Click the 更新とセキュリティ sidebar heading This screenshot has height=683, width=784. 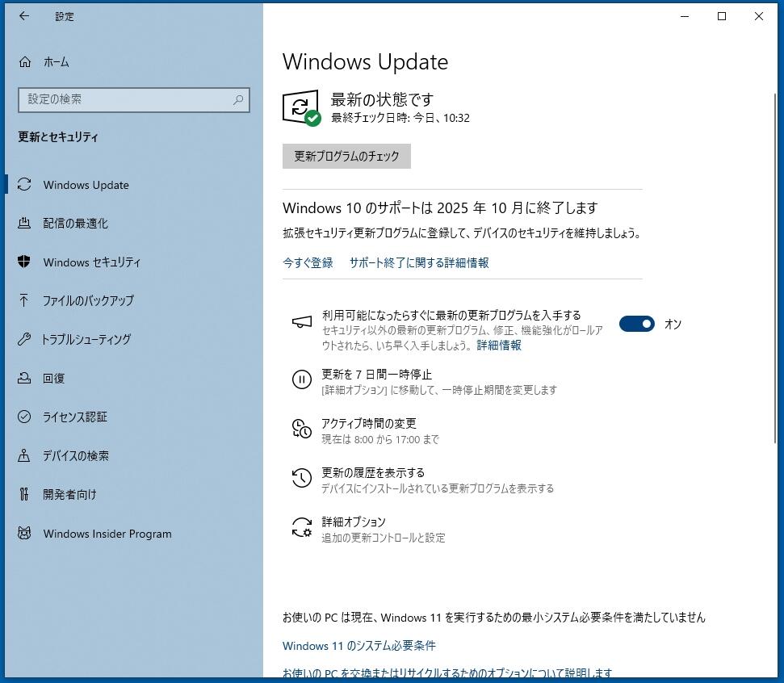tap(58, 136)
